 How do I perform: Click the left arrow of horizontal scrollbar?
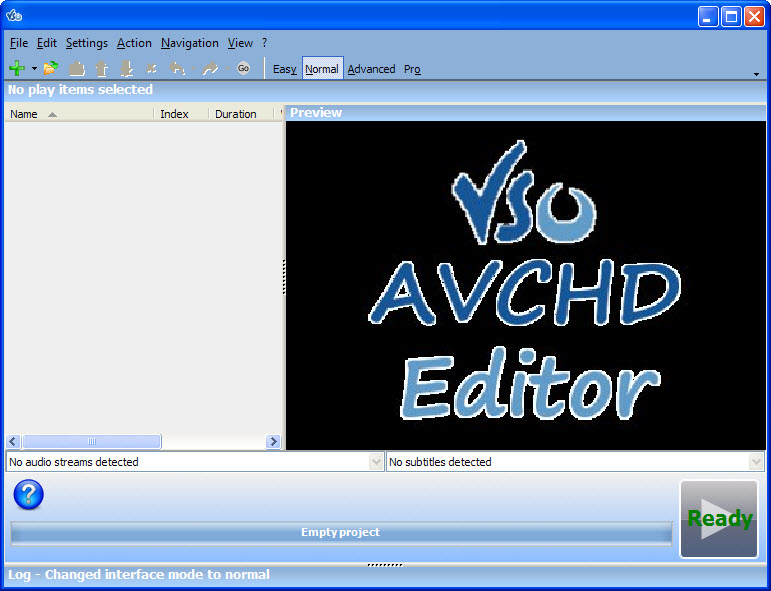pos(13,442)
